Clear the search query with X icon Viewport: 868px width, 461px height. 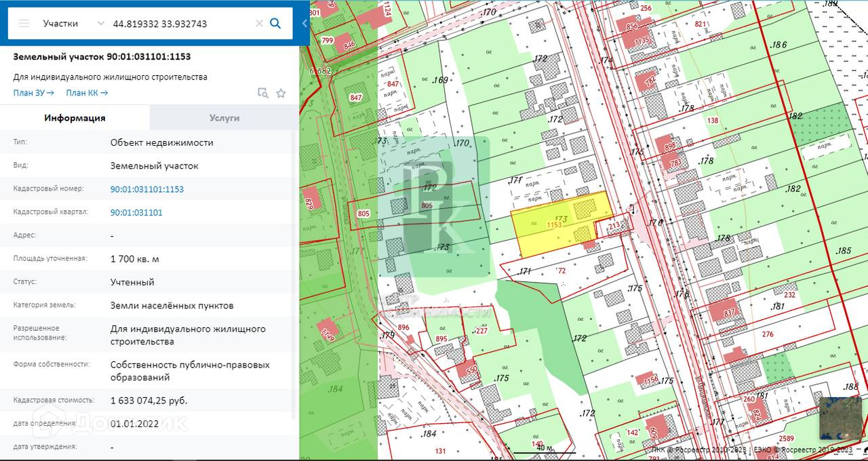pyautogui.click(x=259, y=23)
